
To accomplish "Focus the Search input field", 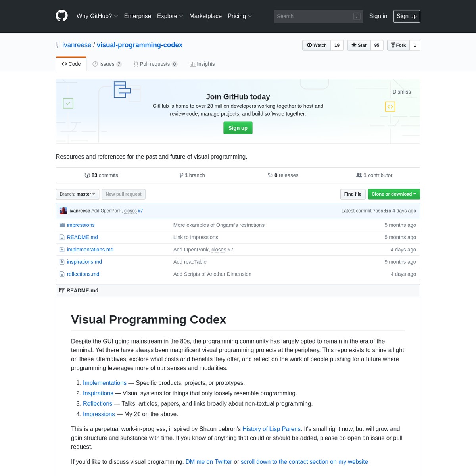I will 319,16.
